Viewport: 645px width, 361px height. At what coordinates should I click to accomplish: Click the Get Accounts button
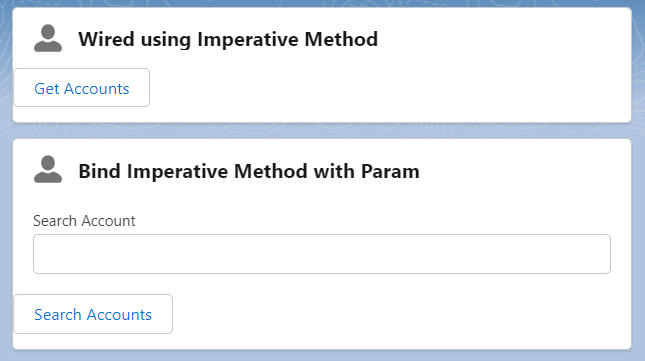click(x=81, y=88)
